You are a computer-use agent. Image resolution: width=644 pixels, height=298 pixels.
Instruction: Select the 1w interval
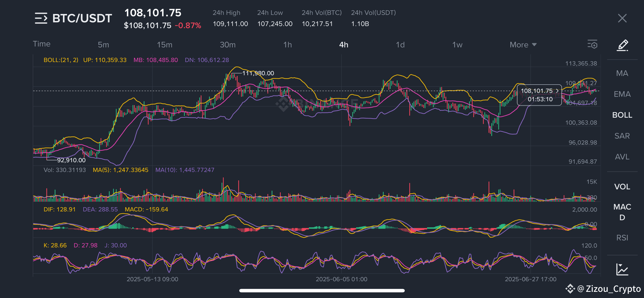pyautogui.click(x=457, y=45)
